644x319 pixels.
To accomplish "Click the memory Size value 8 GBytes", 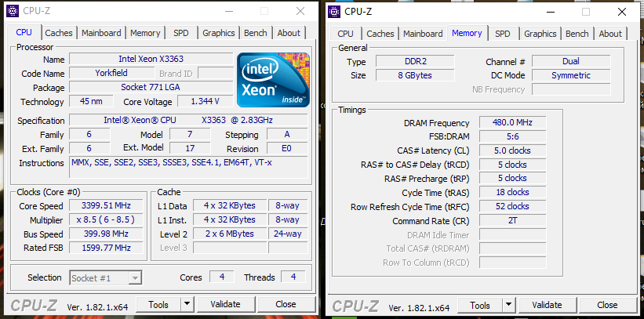I will point(415,75).
